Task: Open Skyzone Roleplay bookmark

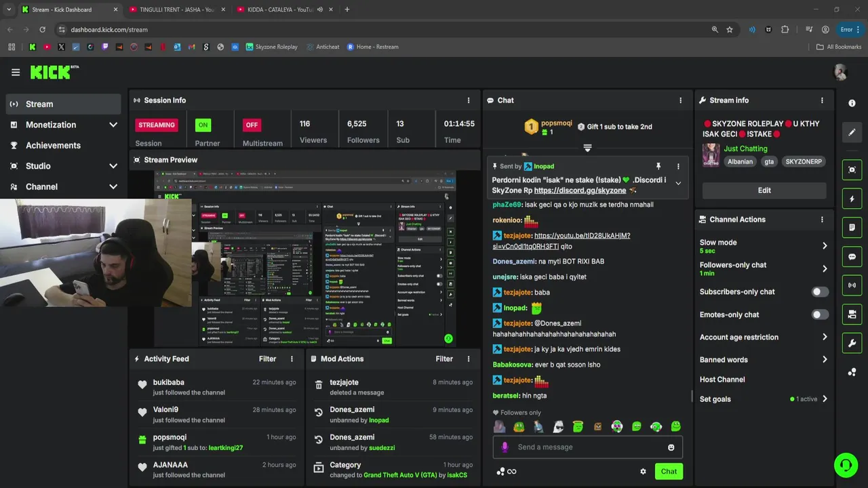Action: [x=271, y=47]
